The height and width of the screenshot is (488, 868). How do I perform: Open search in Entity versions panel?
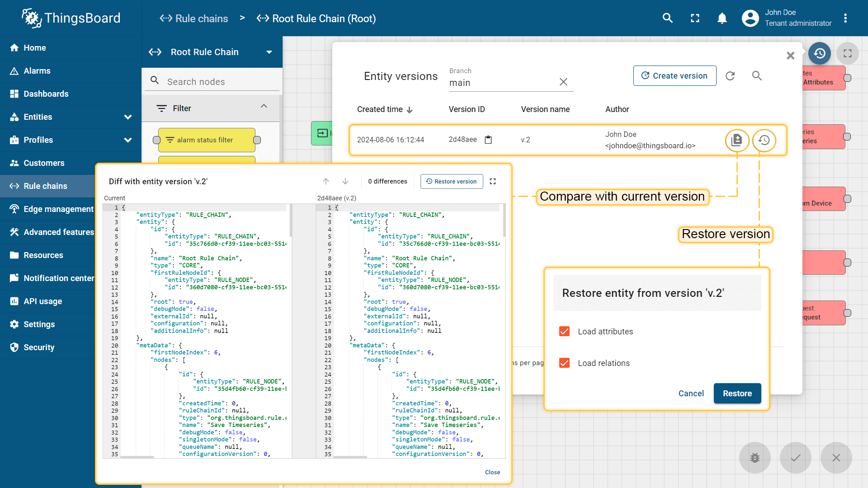point(757,76)
